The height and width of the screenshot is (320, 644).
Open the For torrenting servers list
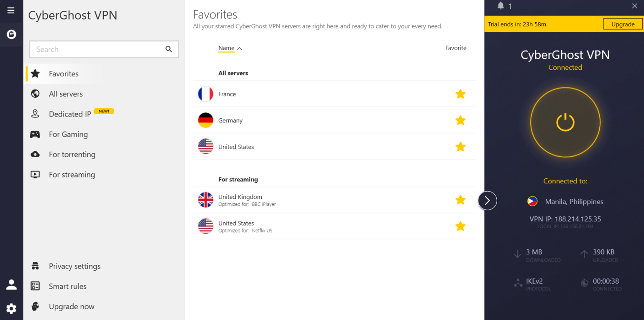[71, 154]
